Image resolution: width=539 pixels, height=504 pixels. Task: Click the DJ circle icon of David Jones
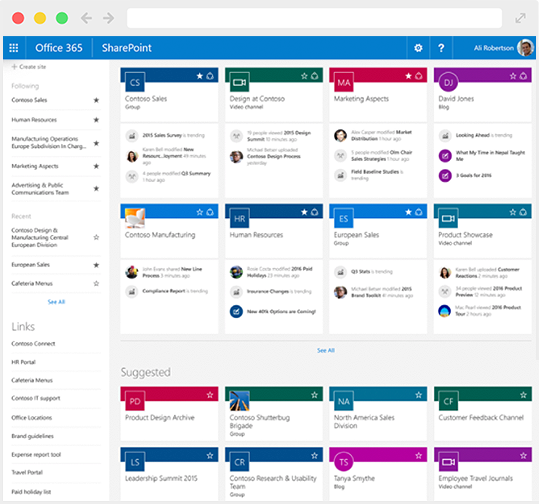[448, 82]
